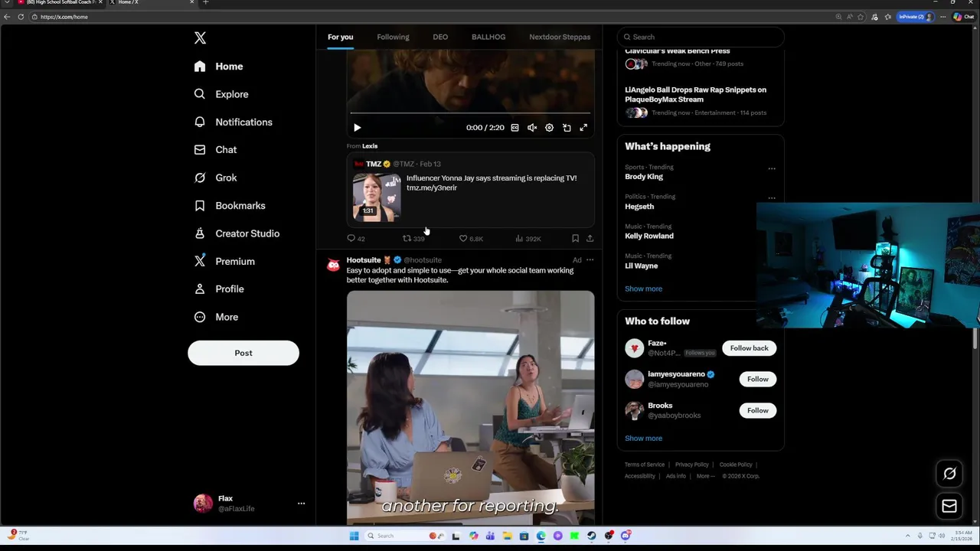Open Steam from the taskbar
The image size is (980, 551).
coord(592,536)
